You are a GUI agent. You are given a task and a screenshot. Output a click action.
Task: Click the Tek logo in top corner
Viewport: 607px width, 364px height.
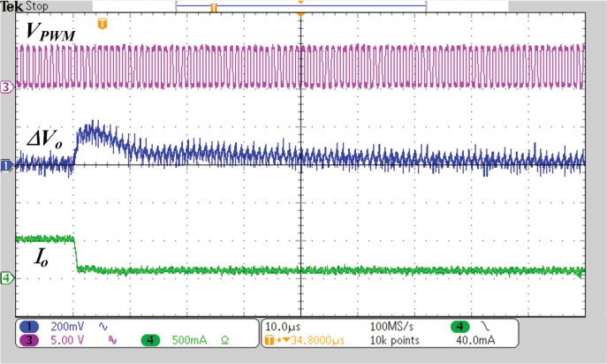click(x=11, y=6)
